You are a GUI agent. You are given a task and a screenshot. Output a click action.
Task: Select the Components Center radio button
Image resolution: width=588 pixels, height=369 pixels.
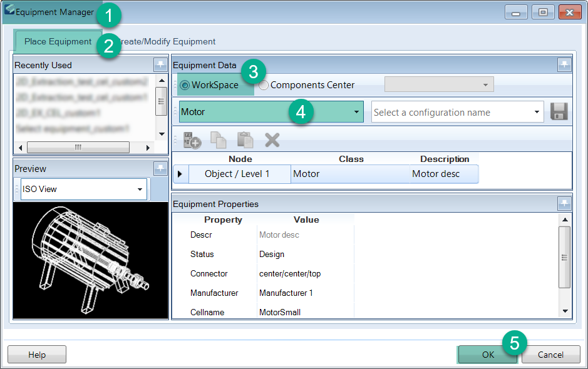pos(264,85)
